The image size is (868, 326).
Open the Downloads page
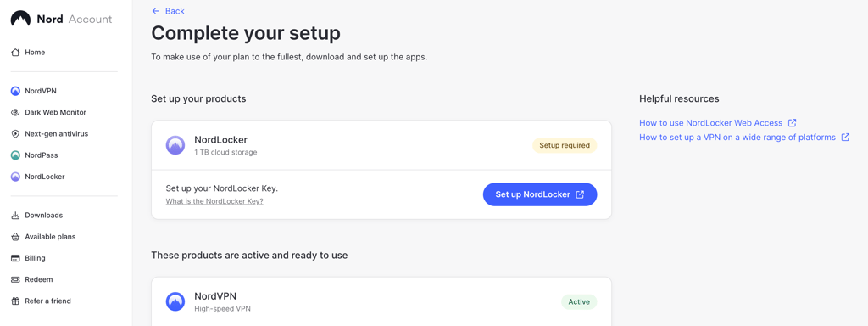pos(44,216)
